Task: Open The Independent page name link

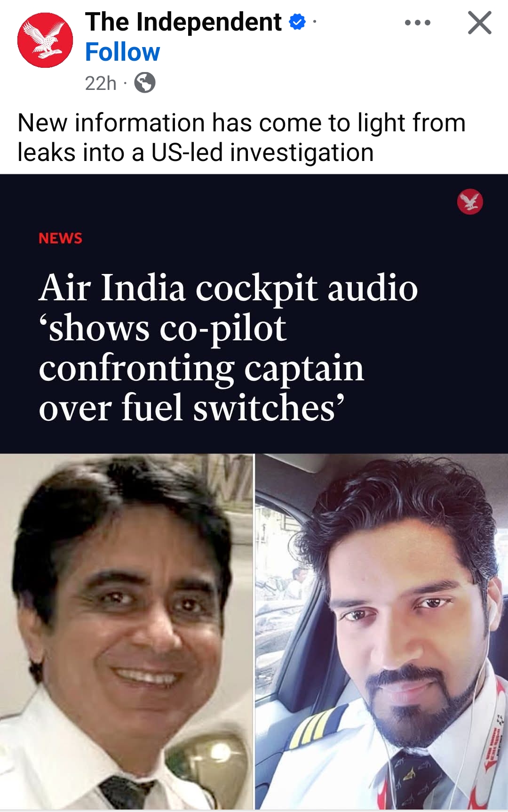Action: pos(183,22)
